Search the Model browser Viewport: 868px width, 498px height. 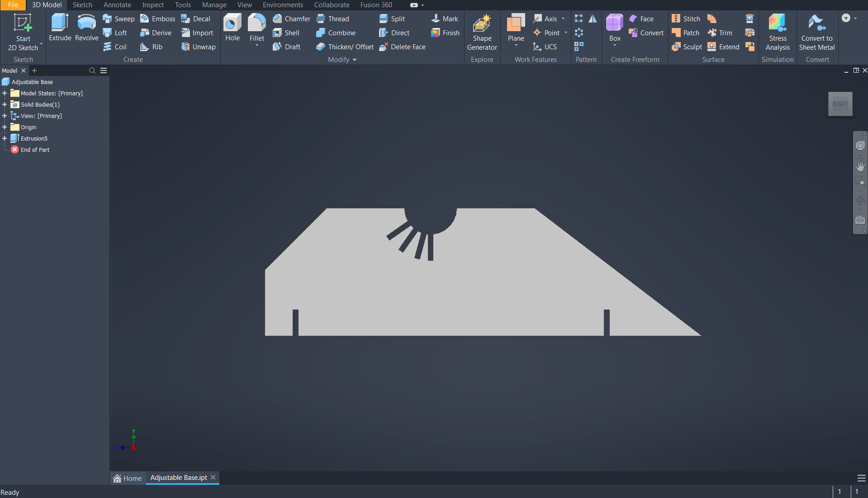(x=92, y=70)
